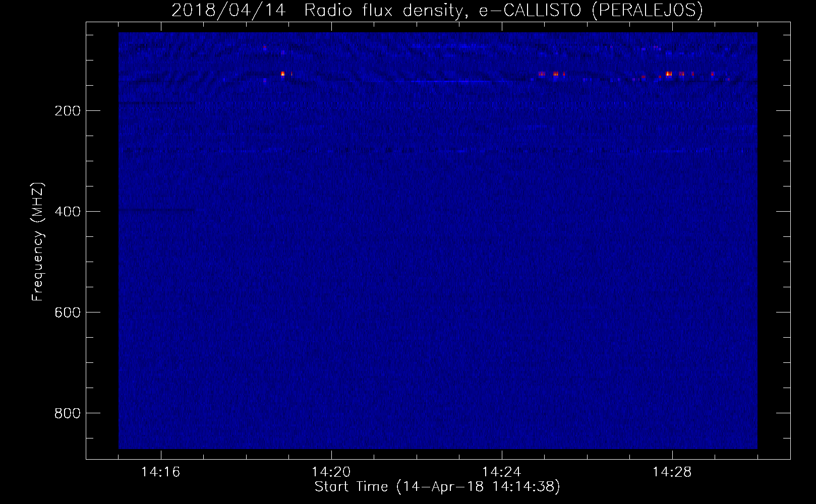Screen dimensions: 816x504
Task: Click the 14:16 time tick label
Action: pos(161,472)
